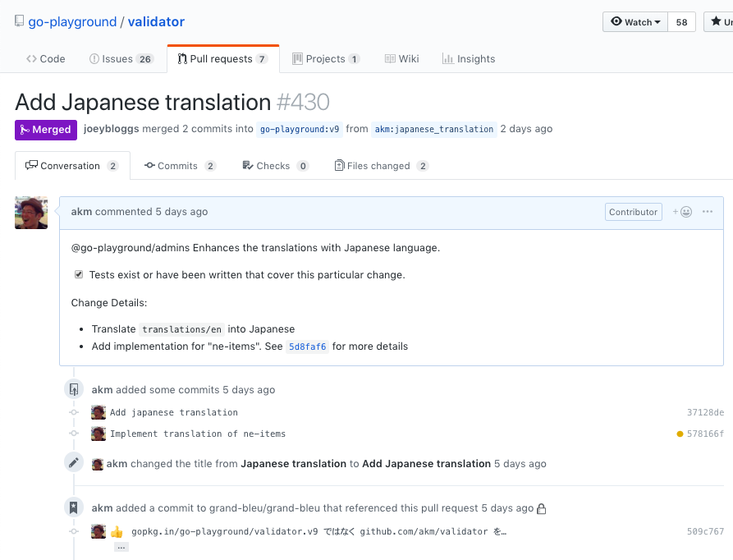The width and height of the screenshot is (733, 560).
Task: Open the Watch dropdown
Action: point(635,22)
